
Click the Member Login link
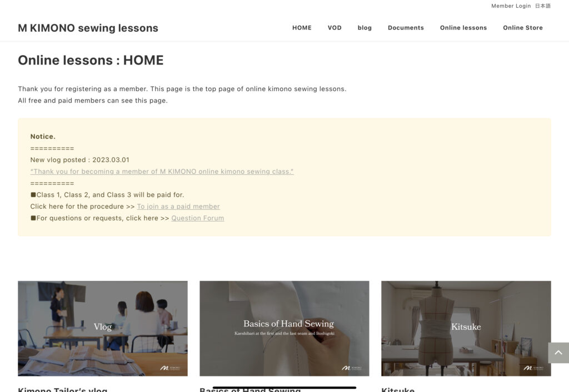coord(511,6)
